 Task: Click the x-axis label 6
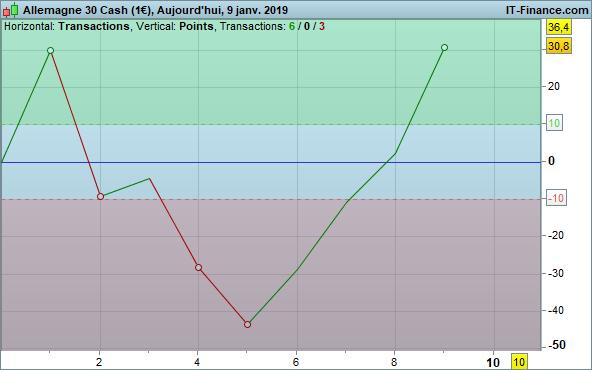tap(296, 362)
